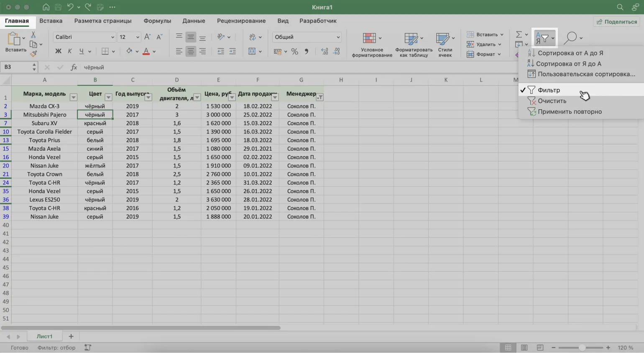Open the Общий number format dropdown
The width and height of the screenshot is (644, 353).
tap(338, 37)
